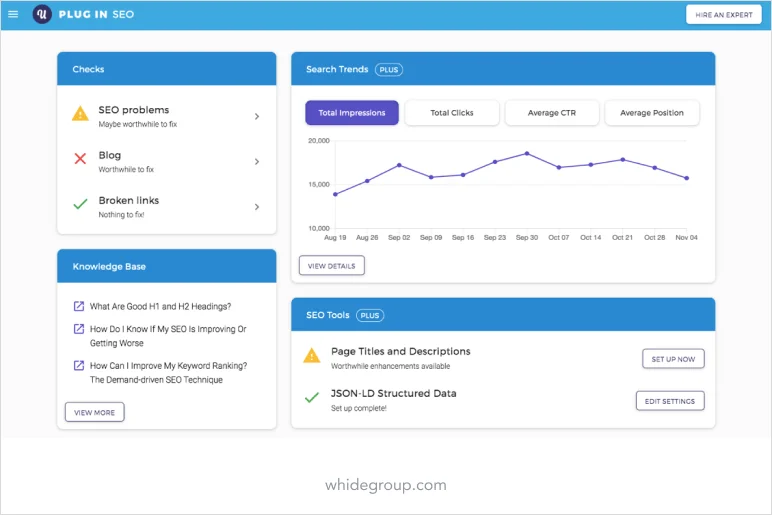This screenshot has height=515, width=772.
Task: Click the PLUS badge next to SEO Tools
Action: click(370, 316)
